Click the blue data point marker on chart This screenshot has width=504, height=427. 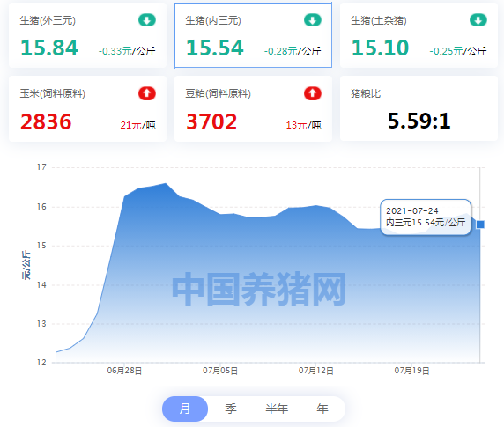(x=480, y=225)
